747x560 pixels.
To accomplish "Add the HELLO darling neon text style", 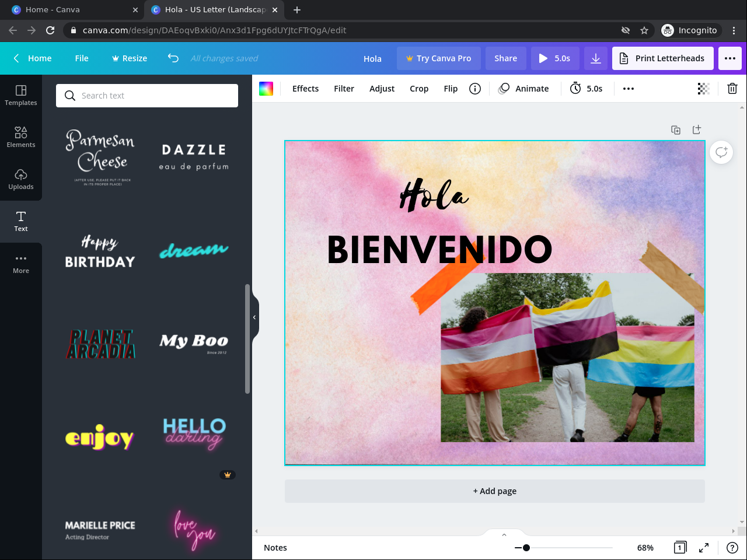I will coord(194,434).
